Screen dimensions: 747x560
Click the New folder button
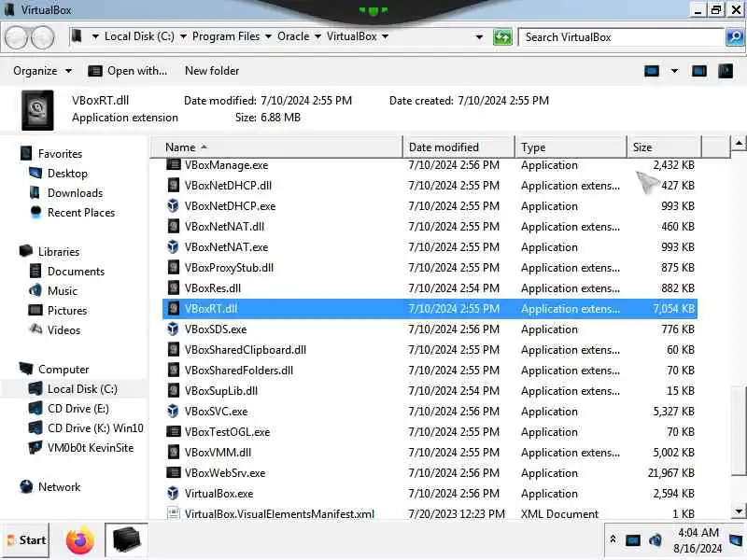pos(212,71)
